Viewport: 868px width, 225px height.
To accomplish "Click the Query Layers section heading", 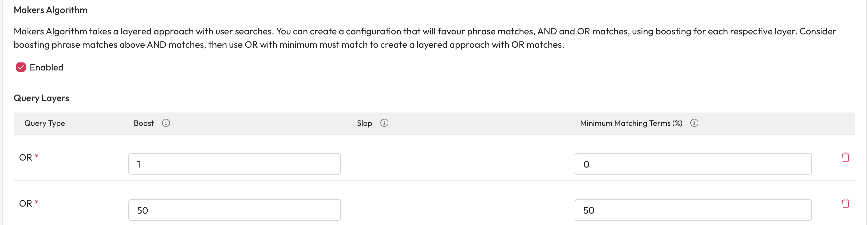I will pos(41,98).
